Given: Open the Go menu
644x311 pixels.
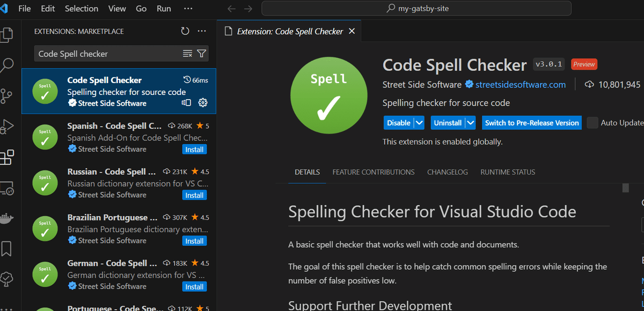Looking at the screenshot, I should pyautogui.click(x=141, y=9).
